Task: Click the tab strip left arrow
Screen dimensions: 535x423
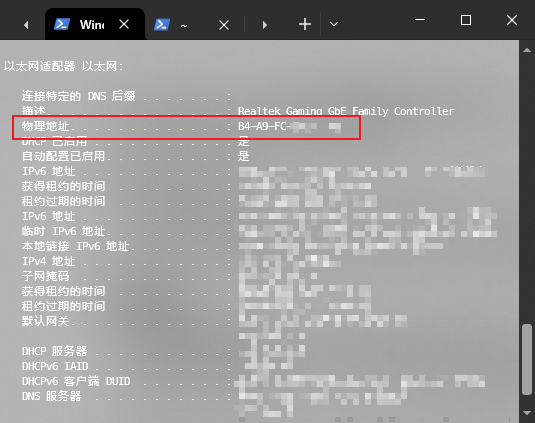Action: pyautogui.click(x=26, y=25)
